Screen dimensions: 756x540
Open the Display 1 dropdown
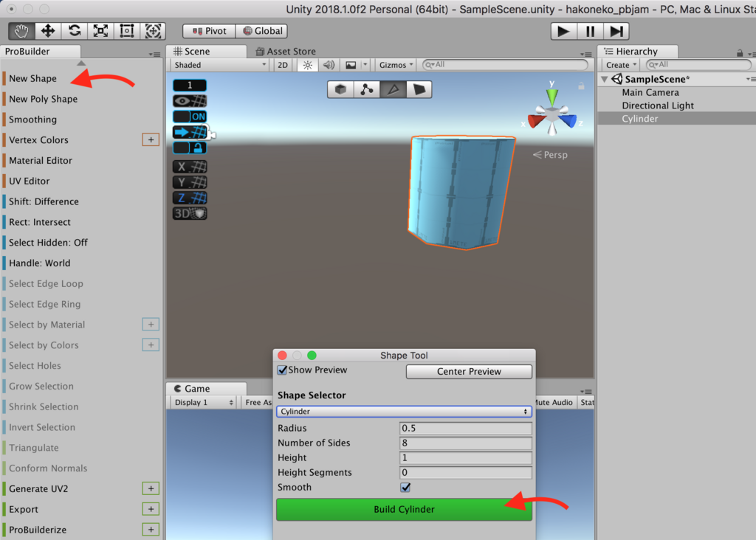203,402
